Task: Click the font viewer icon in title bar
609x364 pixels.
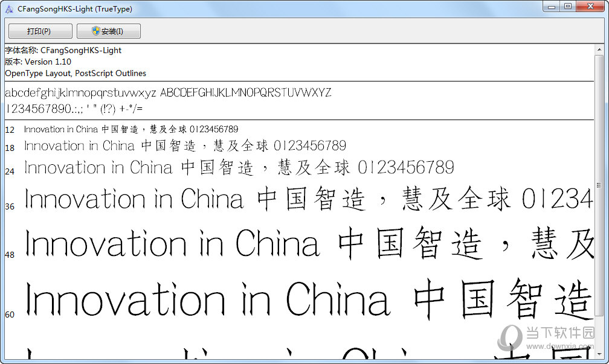Action: (x=9, y=9)
